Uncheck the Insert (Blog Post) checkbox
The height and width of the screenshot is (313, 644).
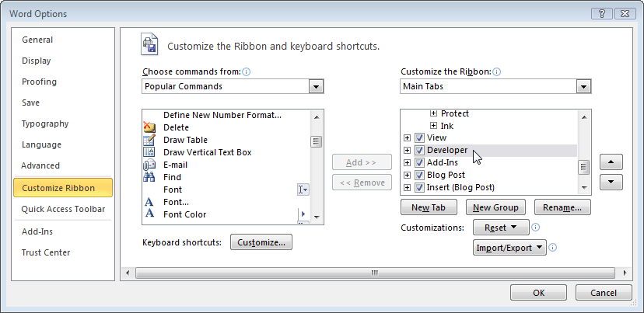(x=419, y=187)
